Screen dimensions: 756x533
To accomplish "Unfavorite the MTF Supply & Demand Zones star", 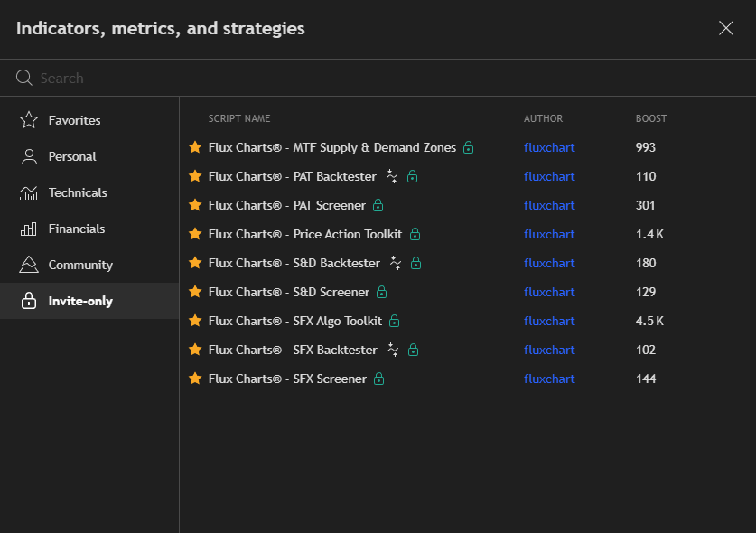I will pos(195,147).
